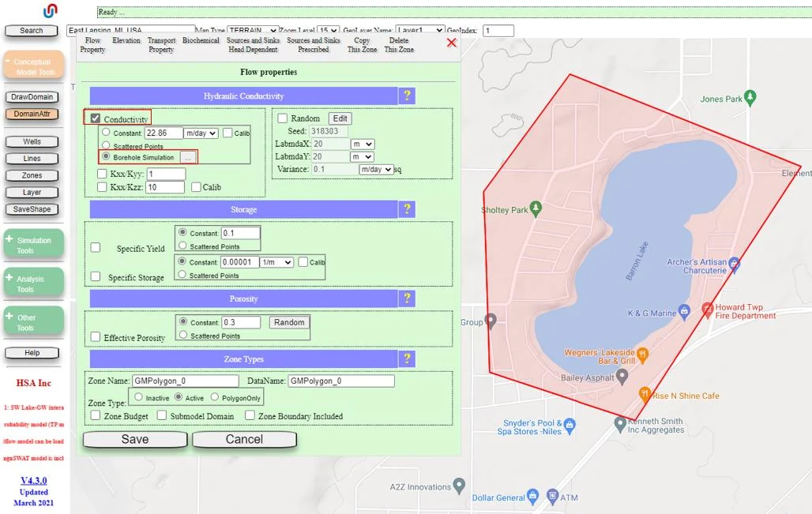
Task: Open LabmdaY unit dropdown
Action: [x=363, y=156]
